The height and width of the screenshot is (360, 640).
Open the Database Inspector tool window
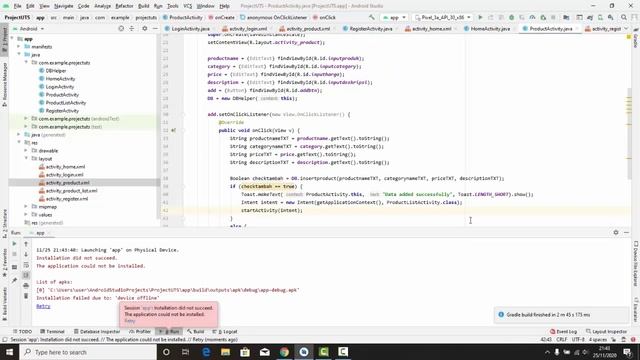pos(97,331)
